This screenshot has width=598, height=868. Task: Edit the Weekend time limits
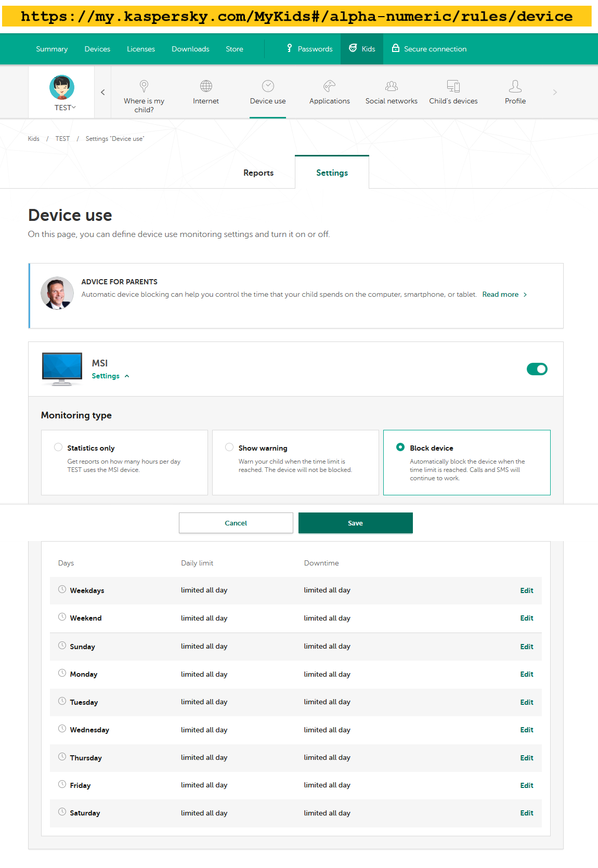527,618
